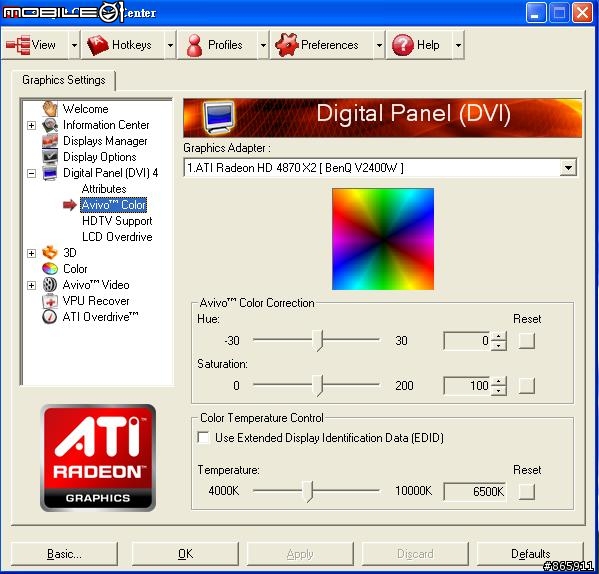This screenshot has height=574, width=599.
Task: Select LCD Overdrive tree item
Action: pyautogui.click(x=117, y=237)
